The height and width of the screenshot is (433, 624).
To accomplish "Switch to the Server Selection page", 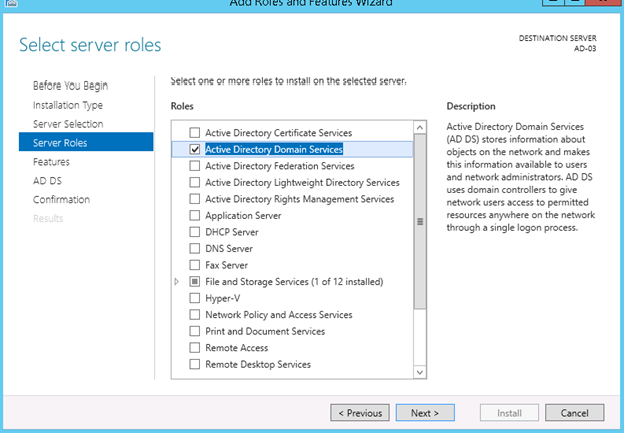I will (x=68, y=124).
